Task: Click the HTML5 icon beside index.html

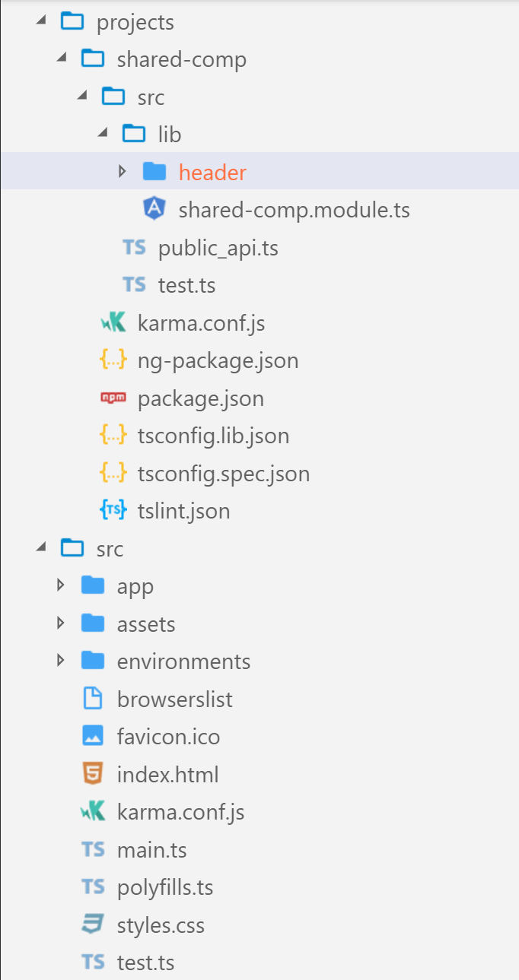Action: point(93,774)
